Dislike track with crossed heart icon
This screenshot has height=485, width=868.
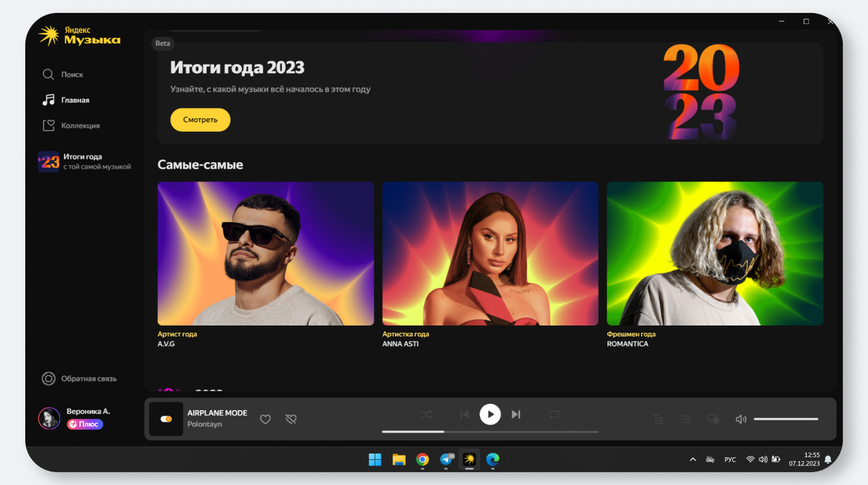[290, 419]
